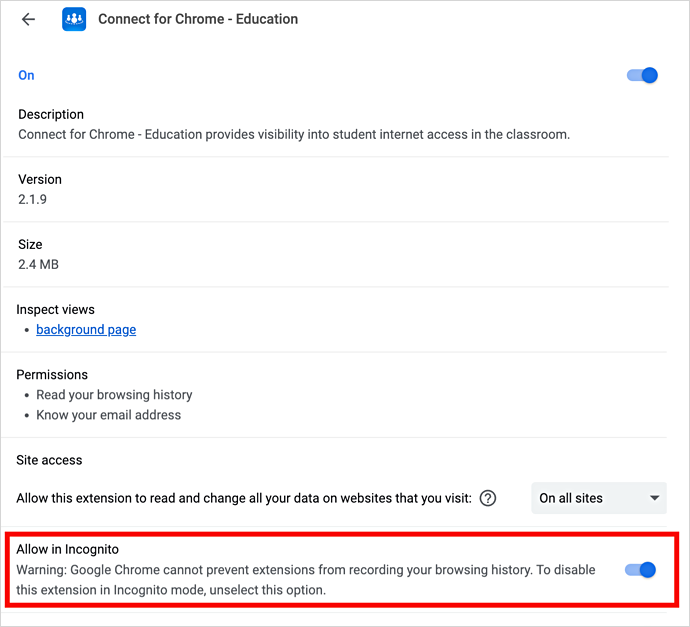
Task: Click the Size heading
Action: [x=30, y=244]
